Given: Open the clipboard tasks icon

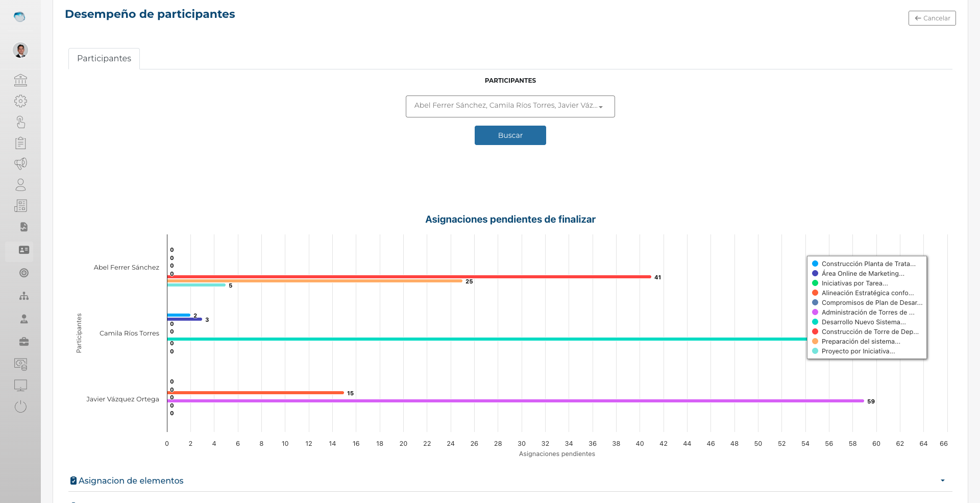Looking at the screenshot, I should click(20, 143).
